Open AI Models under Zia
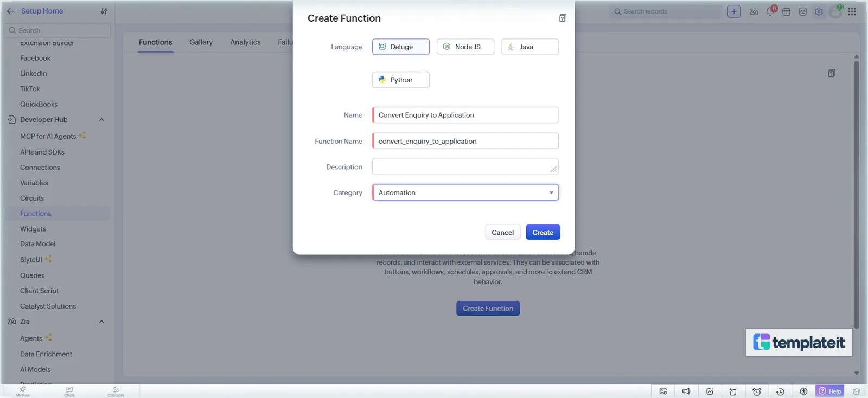Image resolution: width=868 pixels, height=398 pixels. 35,369
